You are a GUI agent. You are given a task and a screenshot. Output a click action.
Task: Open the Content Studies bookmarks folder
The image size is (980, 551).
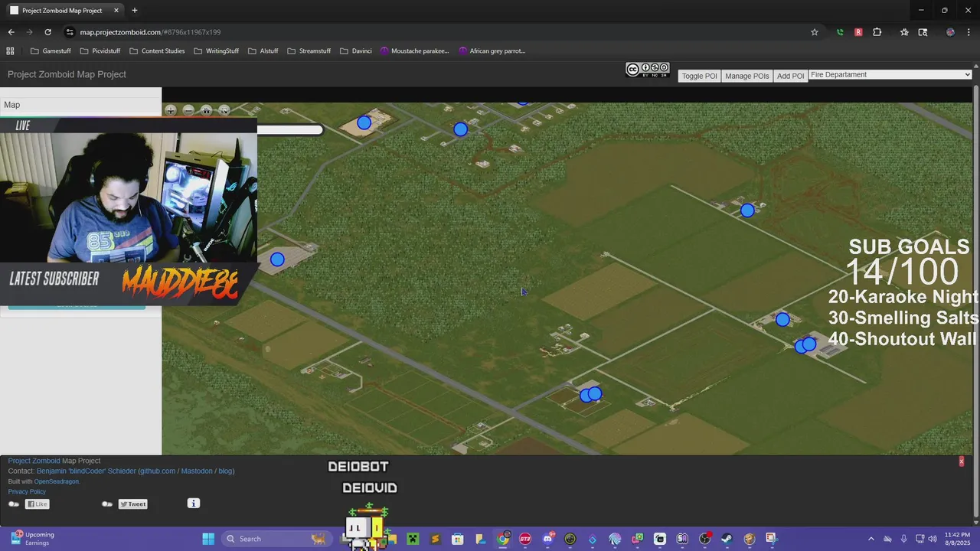(157, 51)
